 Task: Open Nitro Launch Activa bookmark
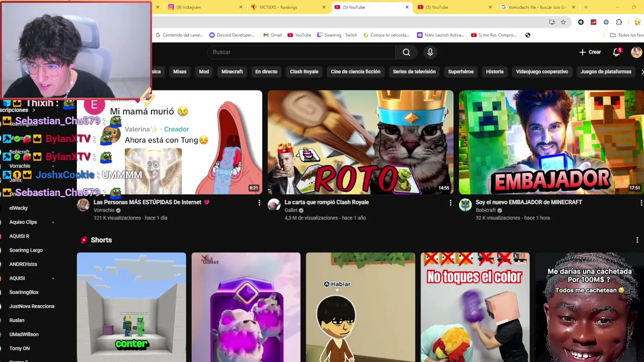441,35
